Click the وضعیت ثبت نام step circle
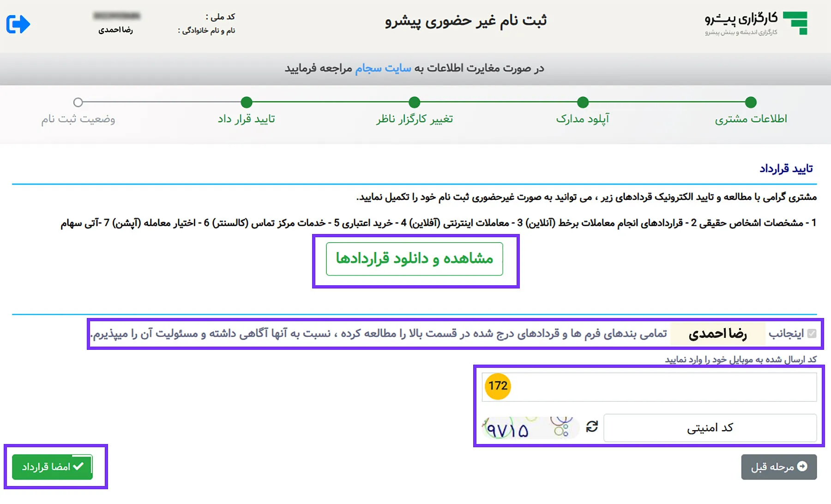Image resolution: width=831 pixels, height=504 pixels. point(78,102)
